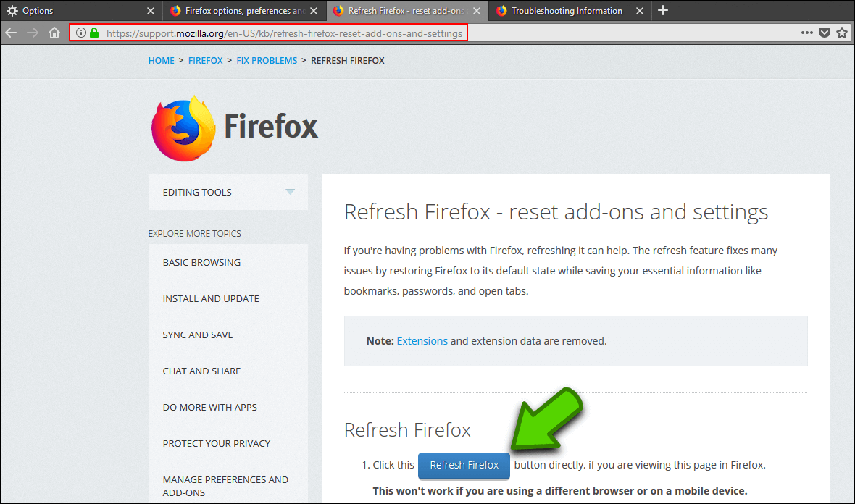Go back using the back arrow
855x504 pixels.
coord(11,33)
